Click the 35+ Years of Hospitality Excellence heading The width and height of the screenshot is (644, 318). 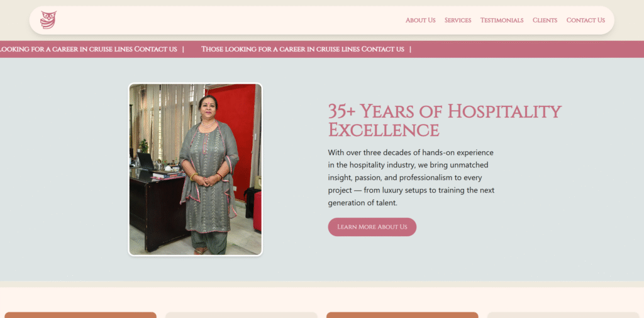click(x=445, y=120)
